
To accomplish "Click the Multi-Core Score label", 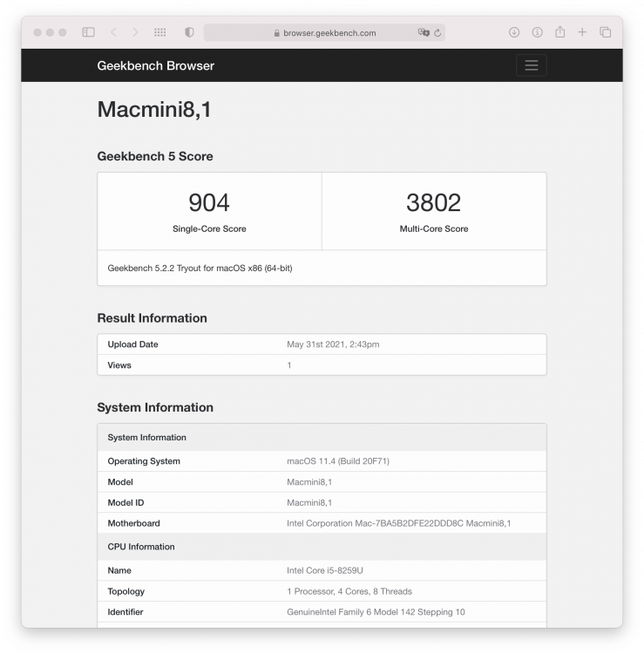I will (434, 228).
